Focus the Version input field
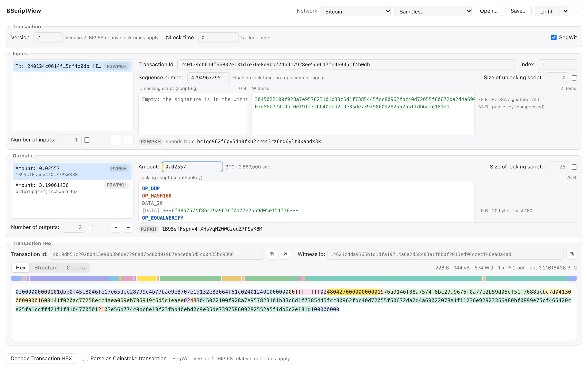The image size is (588, 368). [x=48, y=37]
